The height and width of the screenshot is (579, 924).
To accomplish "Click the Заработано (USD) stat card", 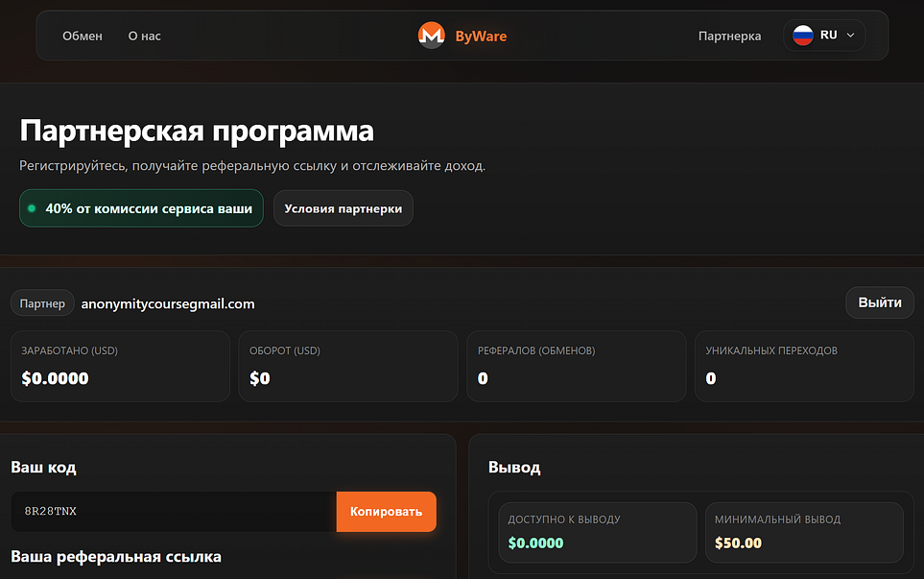I will pyautogui.click(x=120, y=366).
